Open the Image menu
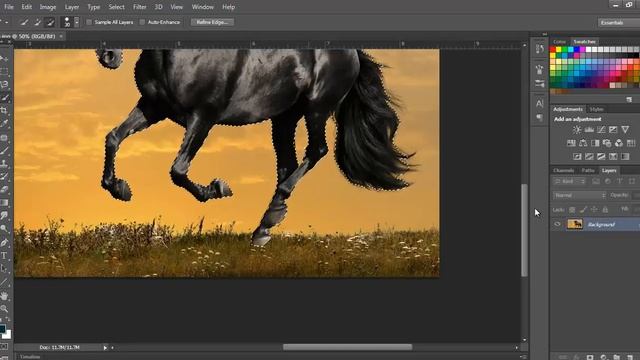Screen dimensions: 640x360 pos(48,7)
